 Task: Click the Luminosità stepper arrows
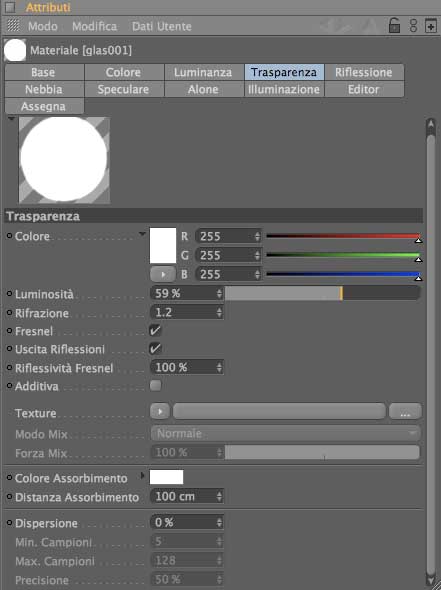click(x=219, y=293)
